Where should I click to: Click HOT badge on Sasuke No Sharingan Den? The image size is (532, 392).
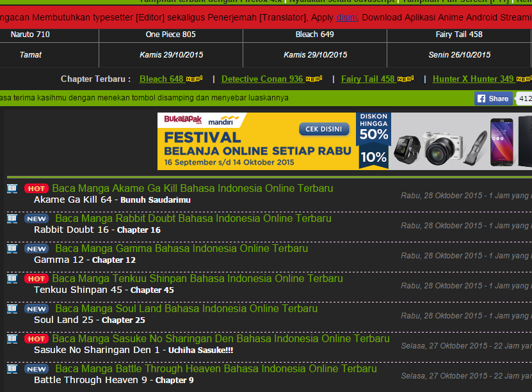36,339
